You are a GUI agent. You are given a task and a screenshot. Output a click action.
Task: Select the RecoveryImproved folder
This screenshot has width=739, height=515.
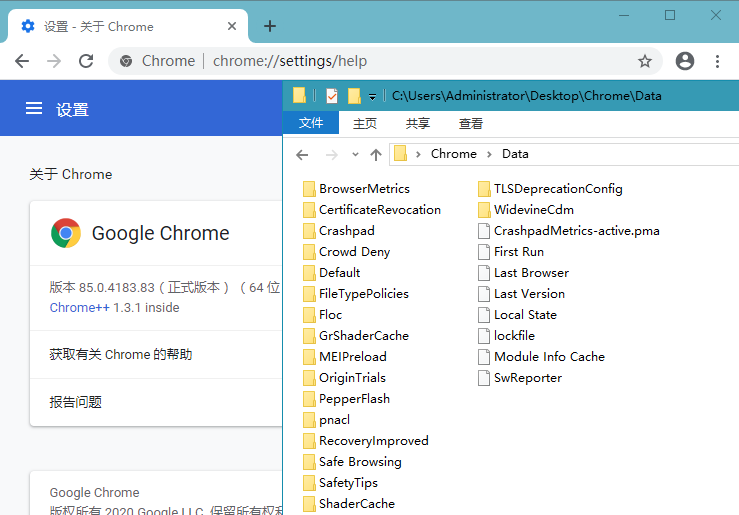point(366,441)
